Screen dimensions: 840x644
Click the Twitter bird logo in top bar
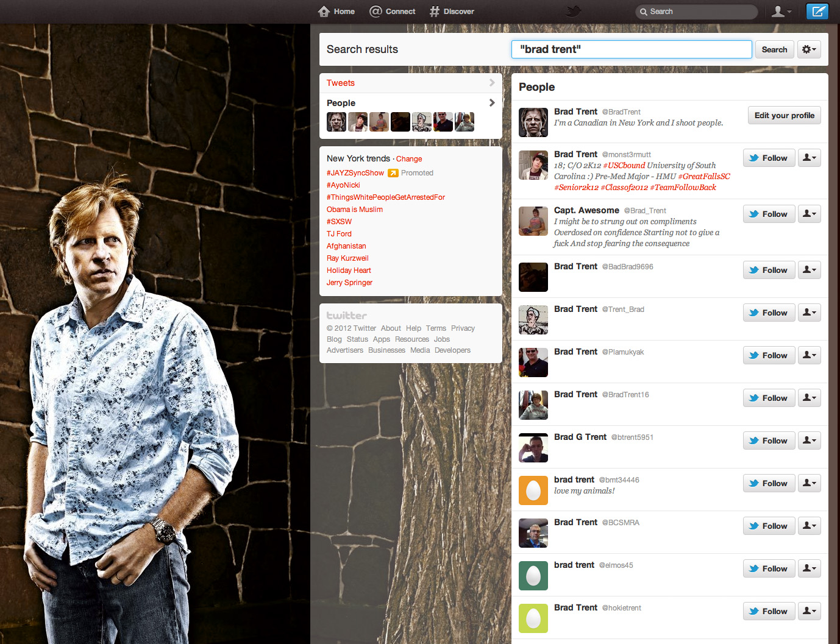[572, 11]
